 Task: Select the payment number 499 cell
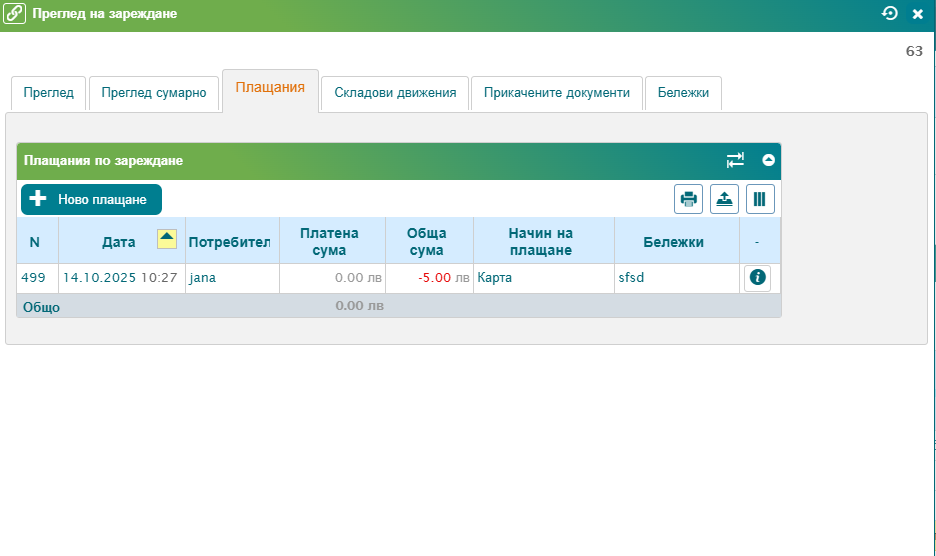pos(33,278)
